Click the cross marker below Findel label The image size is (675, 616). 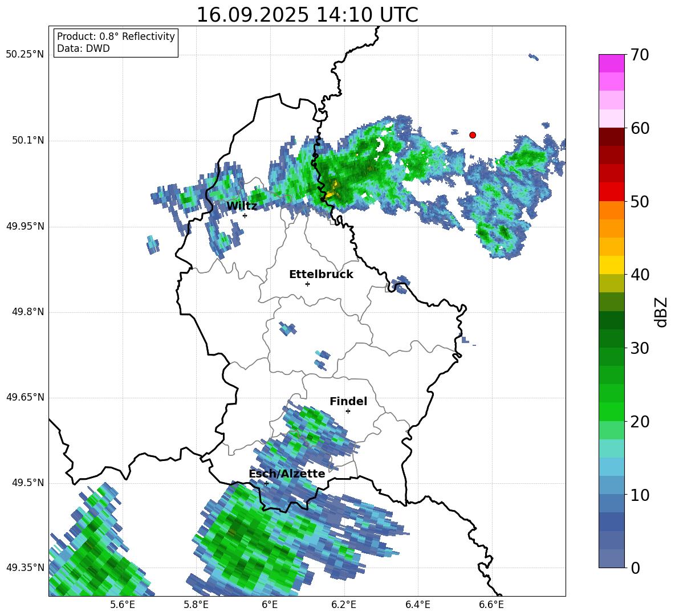[348, 411]
